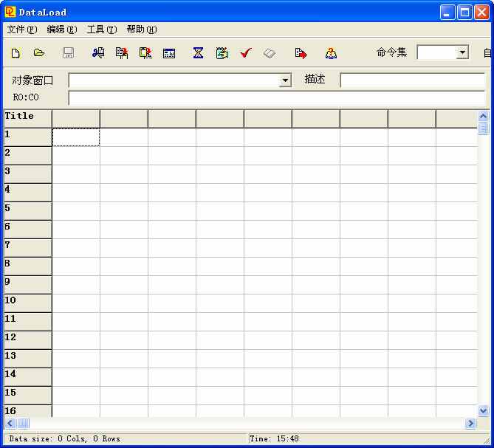Open the 帮助(H) menu
The image size is (494, 448).
142,30
